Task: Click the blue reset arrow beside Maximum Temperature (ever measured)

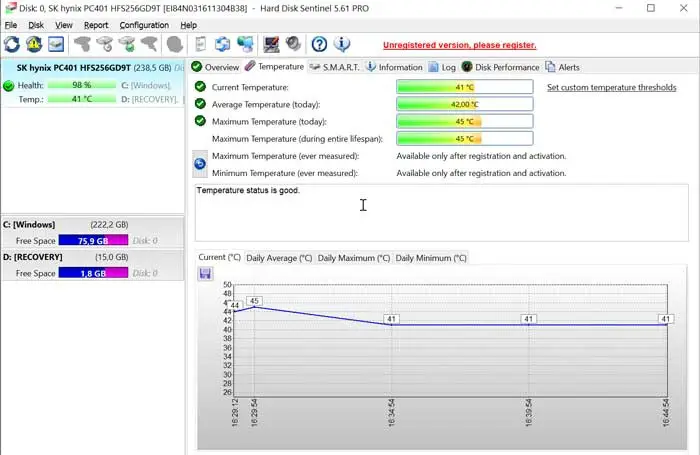Action: (200, 164)
